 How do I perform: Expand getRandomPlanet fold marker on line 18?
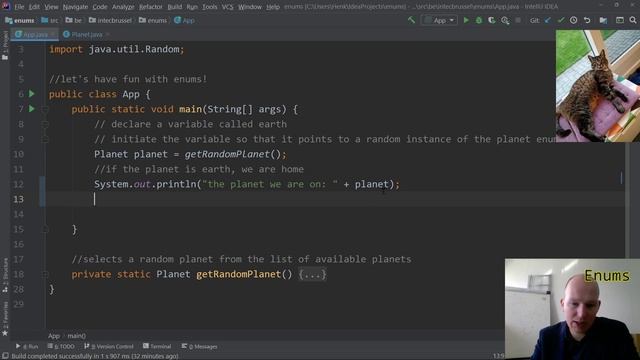(x=45, y=274)
